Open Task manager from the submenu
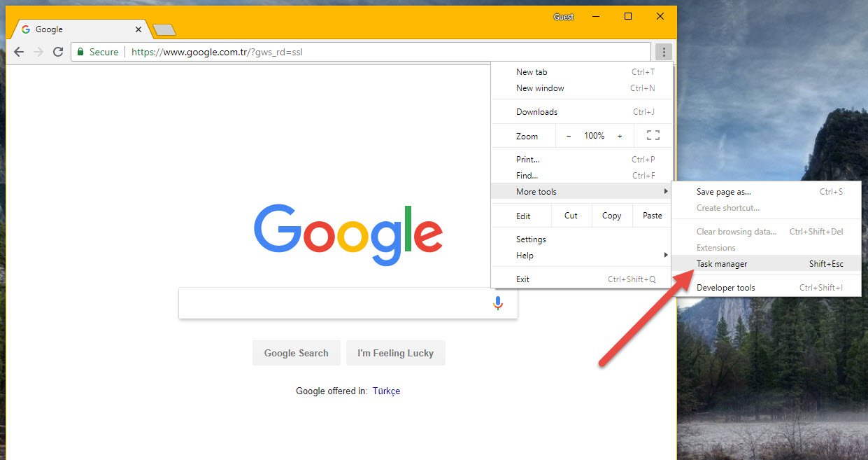 coord(721,264)
